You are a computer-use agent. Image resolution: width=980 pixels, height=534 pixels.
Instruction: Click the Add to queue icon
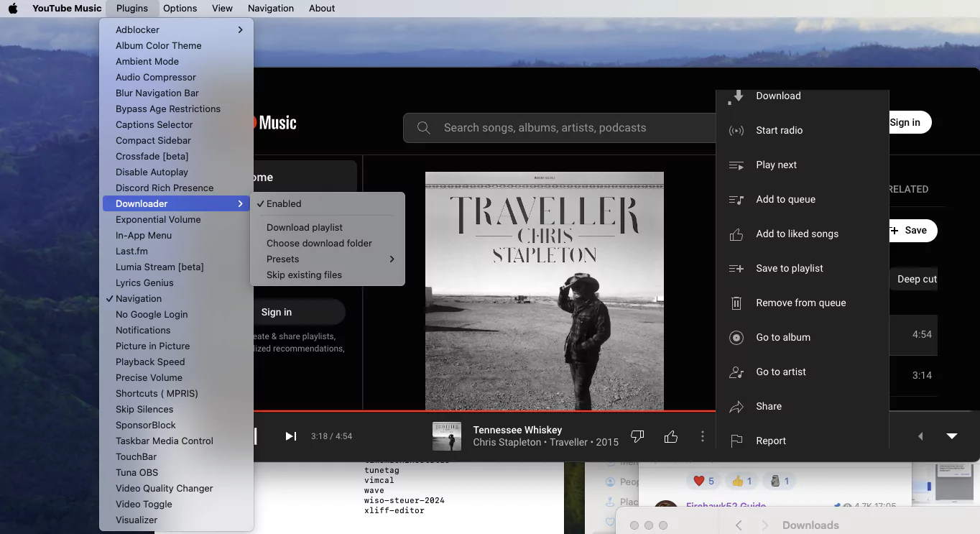(736, 199)
